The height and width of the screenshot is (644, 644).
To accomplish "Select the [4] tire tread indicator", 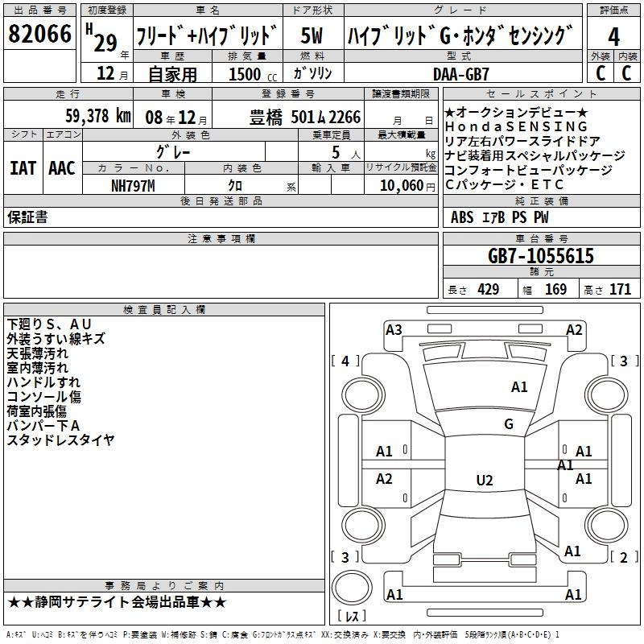I will point(345,361).
